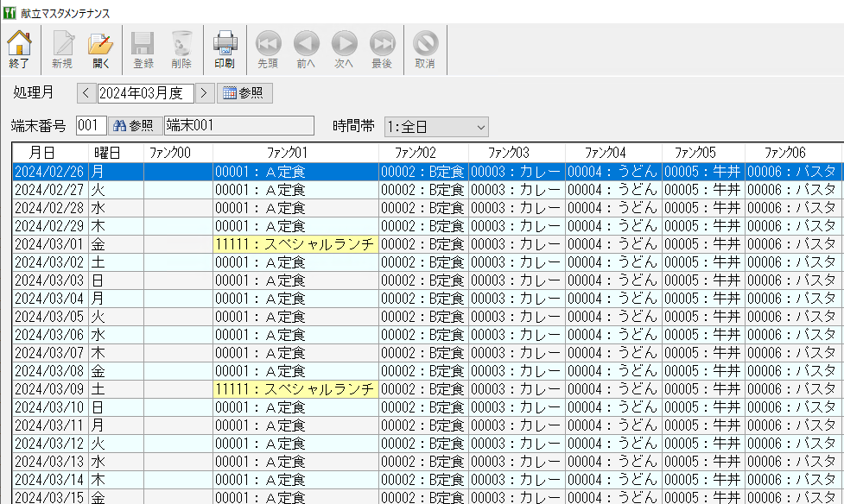Advance to the next processing month

tap(204, 93)
